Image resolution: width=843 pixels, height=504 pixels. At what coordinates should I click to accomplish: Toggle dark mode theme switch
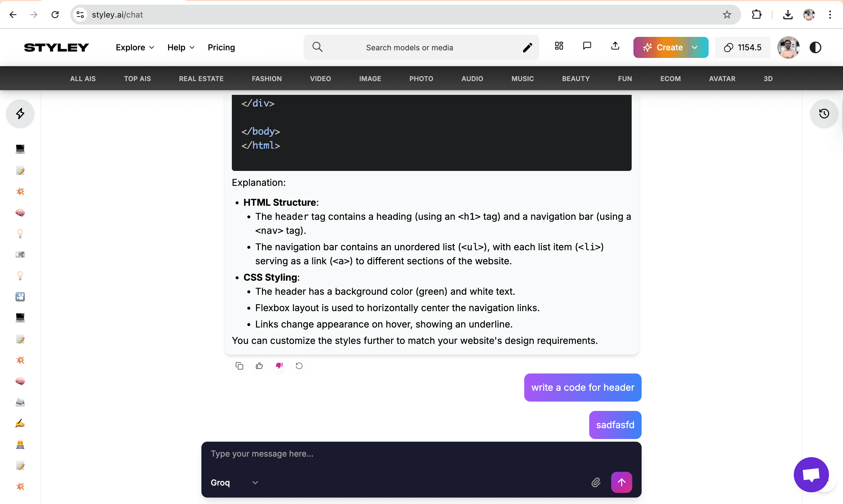815,47
